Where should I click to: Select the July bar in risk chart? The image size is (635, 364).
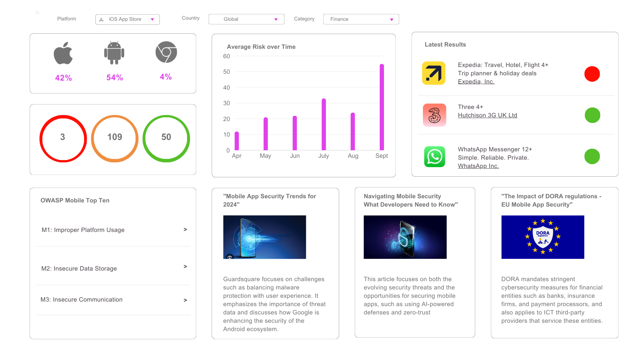tap(324, 124)
